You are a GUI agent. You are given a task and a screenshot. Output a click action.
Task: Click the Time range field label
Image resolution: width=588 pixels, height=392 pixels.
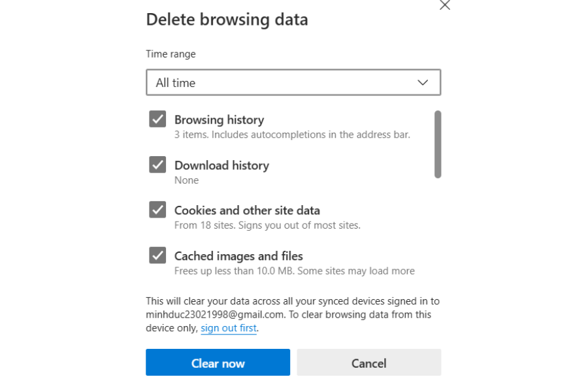coord(171,54)
